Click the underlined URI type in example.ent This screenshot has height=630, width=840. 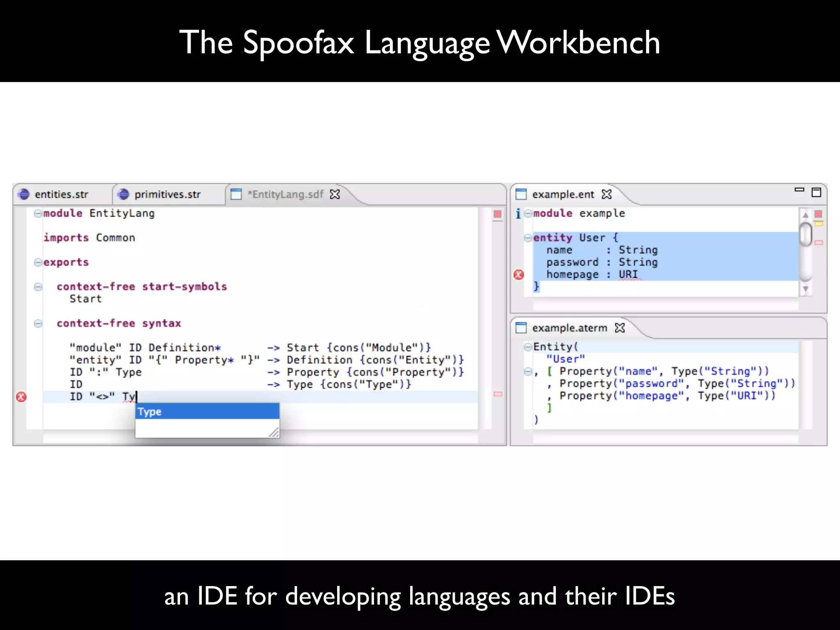tap(628, 274)
